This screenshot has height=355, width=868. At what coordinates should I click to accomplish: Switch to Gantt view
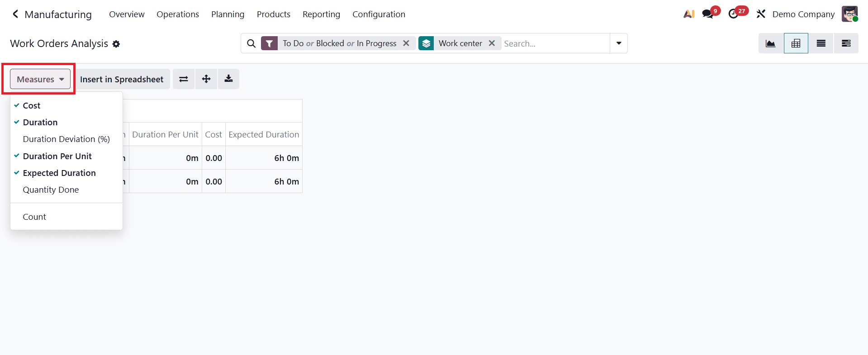pos(846,43)
